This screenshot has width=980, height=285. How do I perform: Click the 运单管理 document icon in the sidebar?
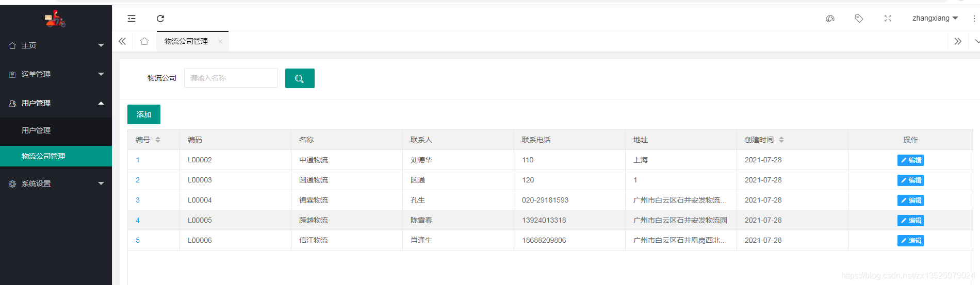(x=12, y=74)
